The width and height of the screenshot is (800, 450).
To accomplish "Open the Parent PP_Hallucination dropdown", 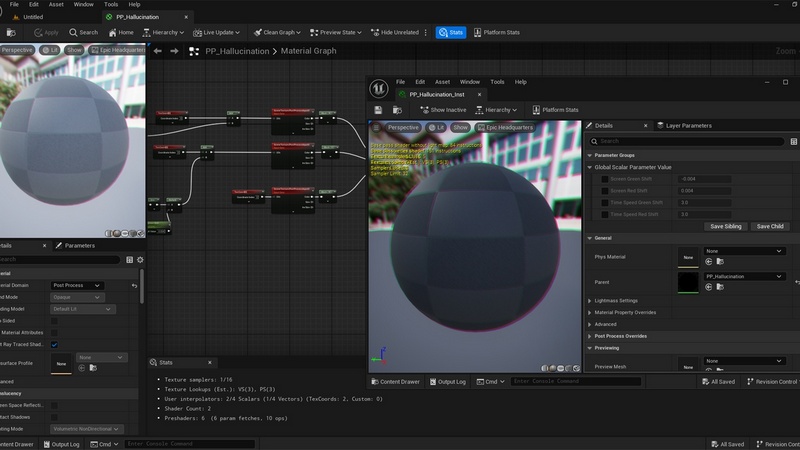I will click(x=744, y=276).
